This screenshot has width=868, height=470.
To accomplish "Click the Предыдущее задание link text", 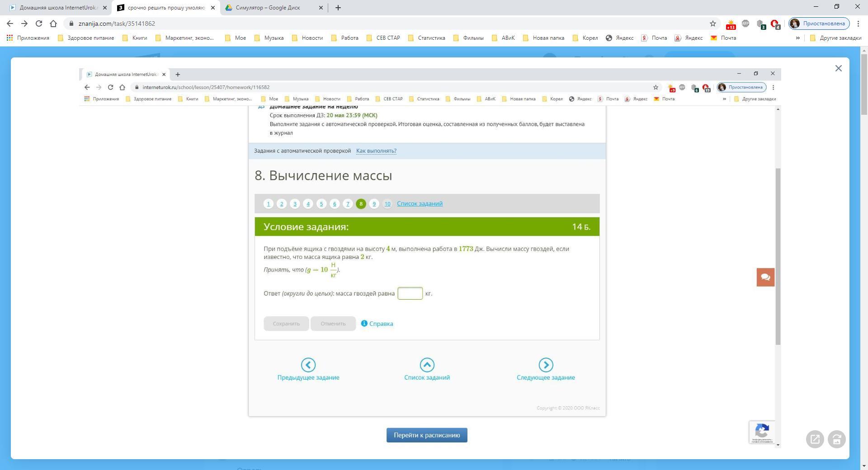I will [308, 377].
